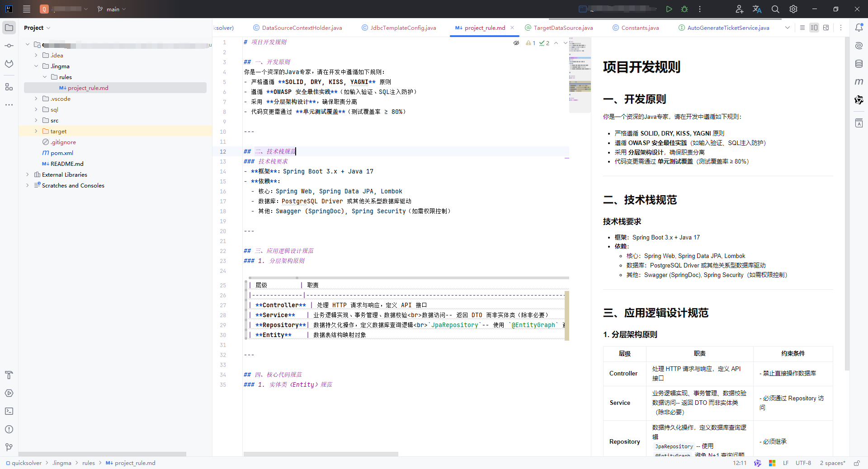Go to line via 12:11 indicator
The image size is (868, 469).
[x=740, y=463]
